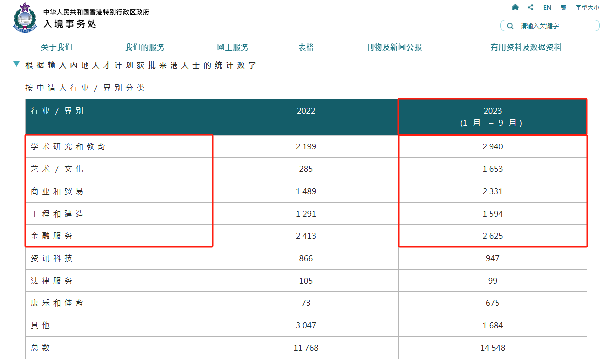Collapse the 根据输入内地人才计划 section triangle
This screenshot has width=613, height=364.
(17, 64)
